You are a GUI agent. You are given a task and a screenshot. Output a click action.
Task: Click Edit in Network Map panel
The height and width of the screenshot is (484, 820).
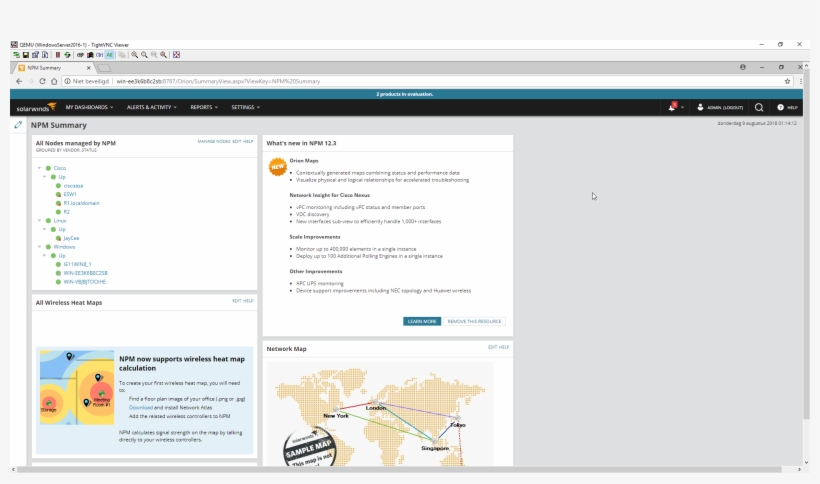(492, 347)
